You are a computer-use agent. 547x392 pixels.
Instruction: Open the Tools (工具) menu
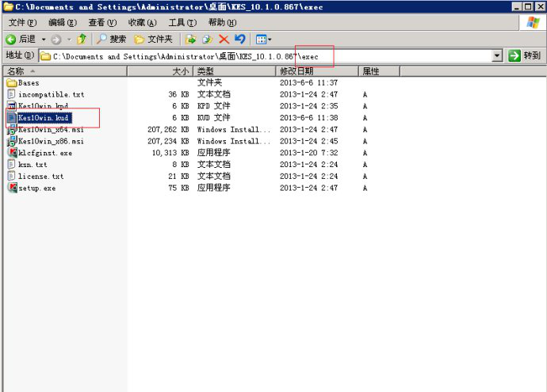tap(182, 23)
